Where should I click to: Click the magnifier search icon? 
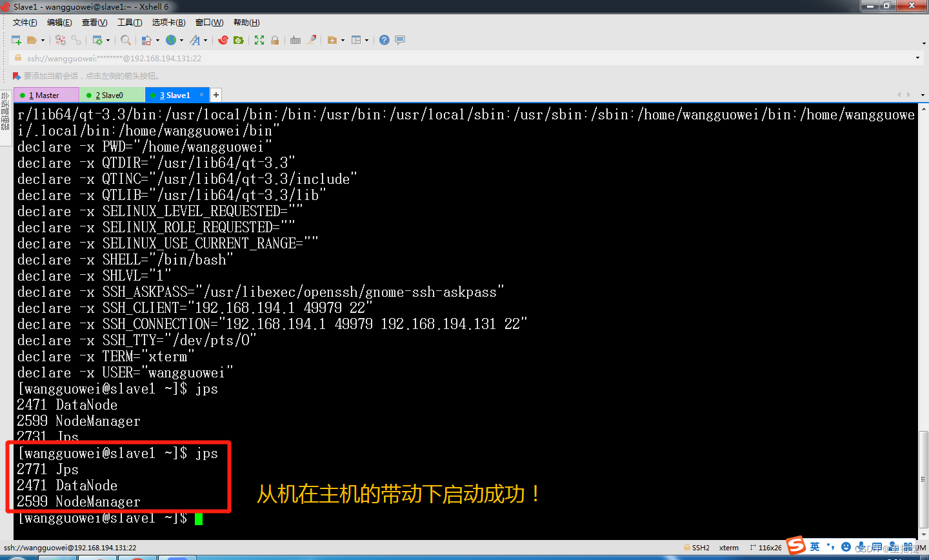pos(126,40)
